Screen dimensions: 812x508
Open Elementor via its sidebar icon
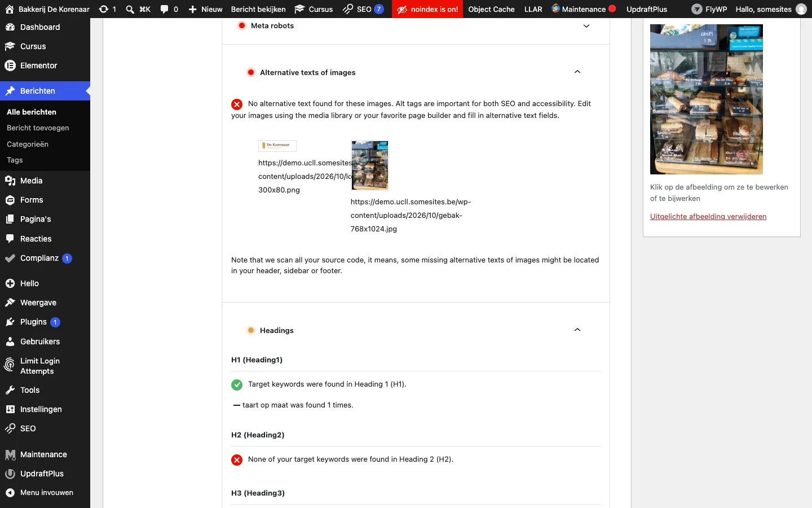pyautogui.click(x=10, y=65)
